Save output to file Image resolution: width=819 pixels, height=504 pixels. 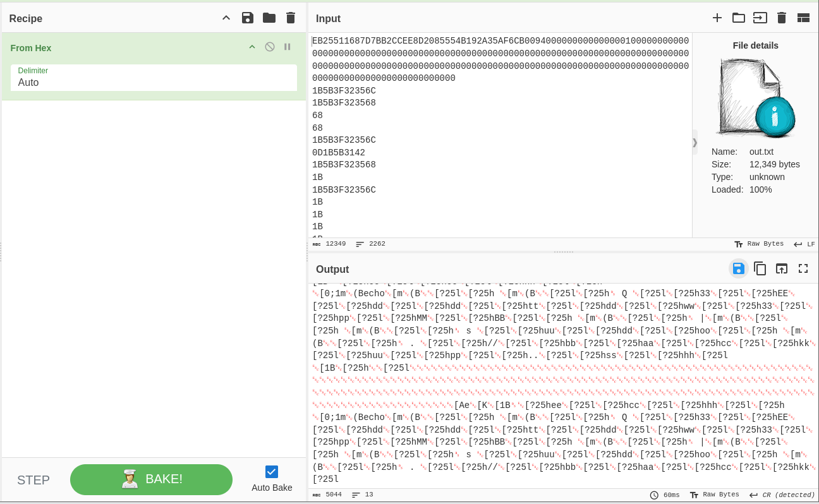[x=738, y=268]
